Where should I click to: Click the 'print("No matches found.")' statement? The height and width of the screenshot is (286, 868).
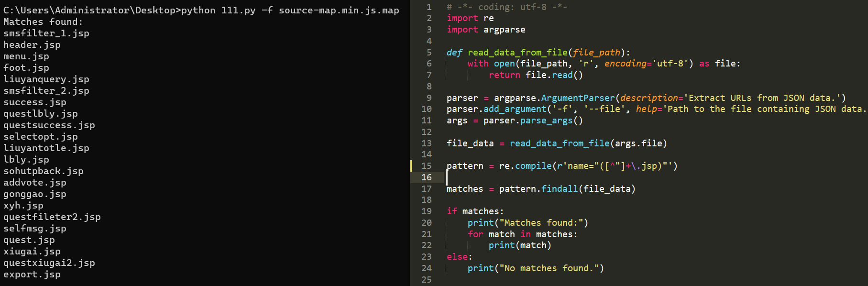pyautogui.click(x=535, y=268)
